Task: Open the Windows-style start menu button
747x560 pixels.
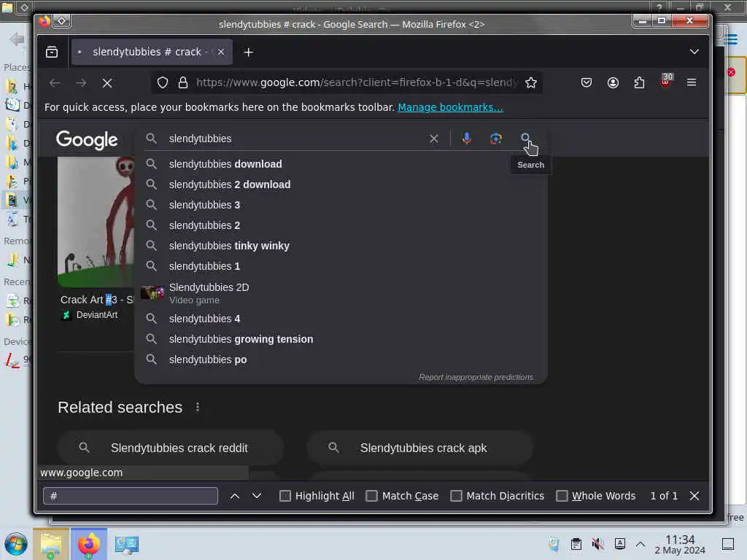Action: (x=16, y=544)
